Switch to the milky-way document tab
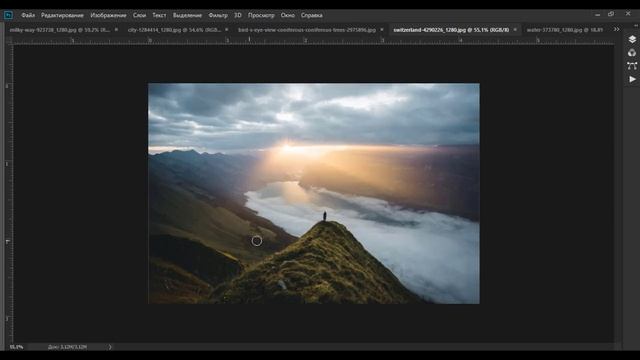The height and width of the screenshot is (360, 640). coord(59,30)
